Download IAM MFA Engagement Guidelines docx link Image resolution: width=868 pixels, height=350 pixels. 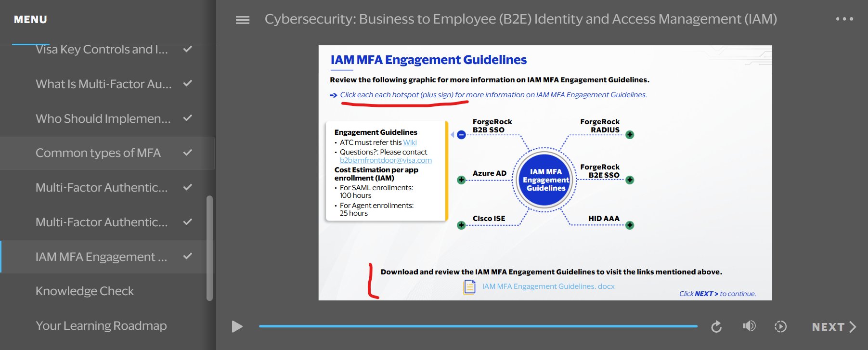[x=548, y=286]
